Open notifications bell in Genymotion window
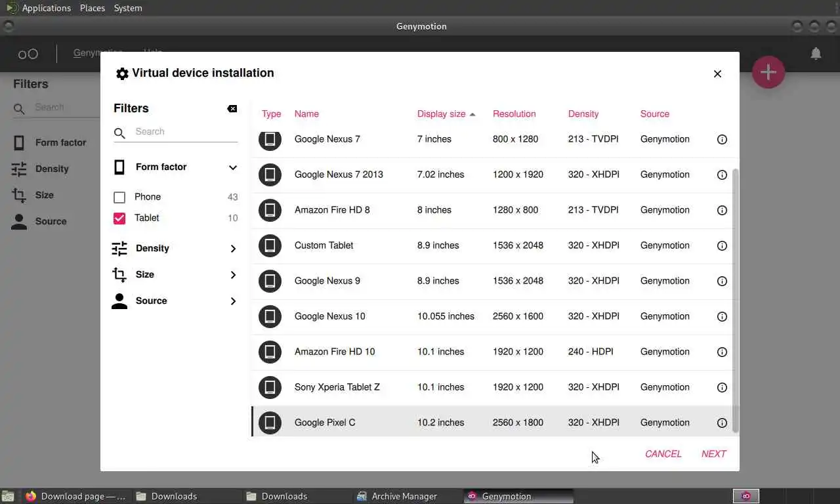 (x=816, y=54)
